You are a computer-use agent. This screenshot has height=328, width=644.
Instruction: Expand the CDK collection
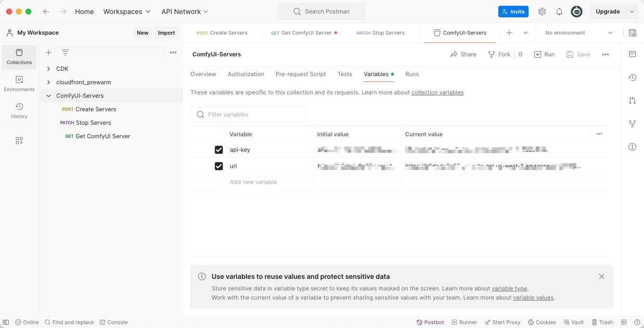[49, 69]
